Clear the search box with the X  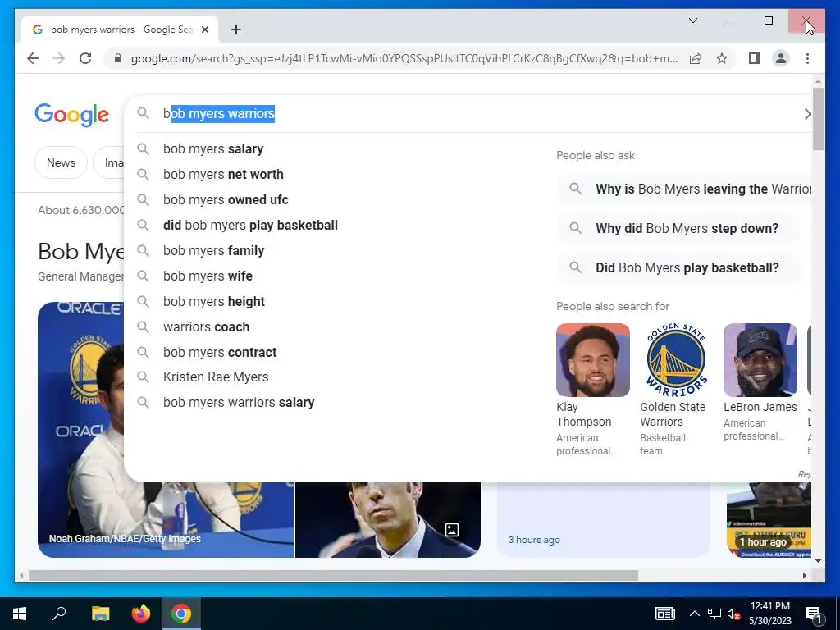click(x=807, y=113)
